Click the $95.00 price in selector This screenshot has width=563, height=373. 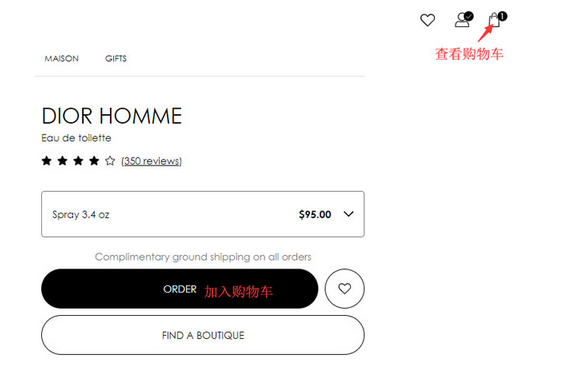click(315, 215)
